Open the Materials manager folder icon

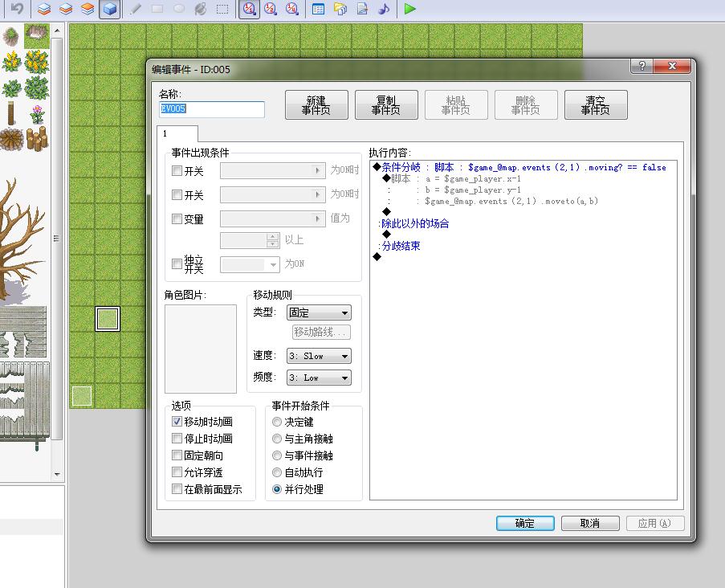tap(340, 8)
